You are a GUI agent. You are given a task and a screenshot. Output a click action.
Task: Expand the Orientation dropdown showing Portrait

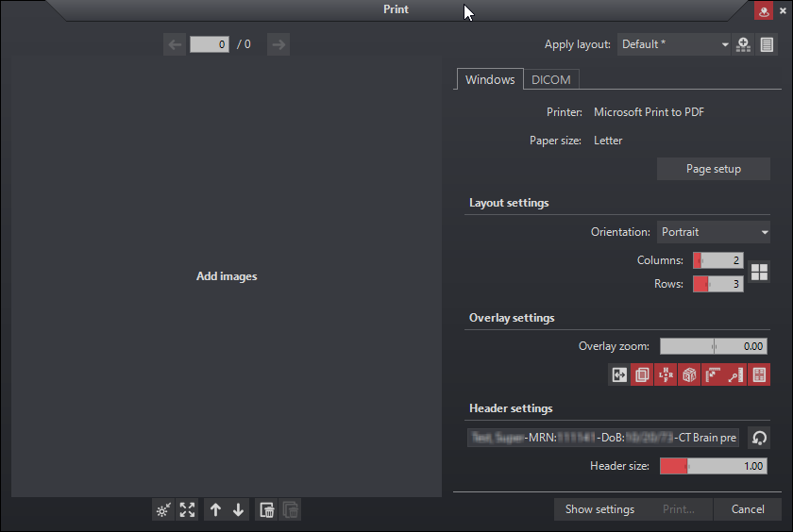pyautogui.click(x=714, y=232)
